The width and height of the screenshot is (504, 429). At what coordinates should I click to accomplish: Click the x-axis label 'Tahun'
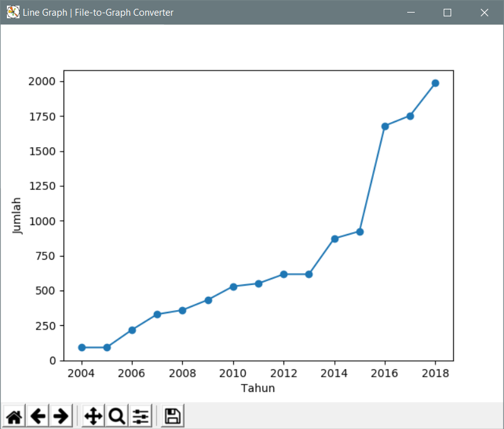258,388
